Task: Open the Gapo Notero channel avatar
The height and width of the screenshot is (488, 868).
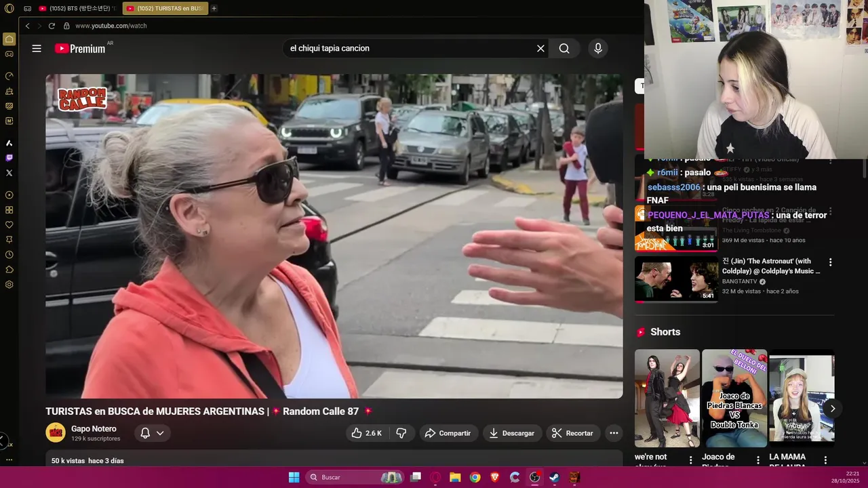Action: (56, 432)
